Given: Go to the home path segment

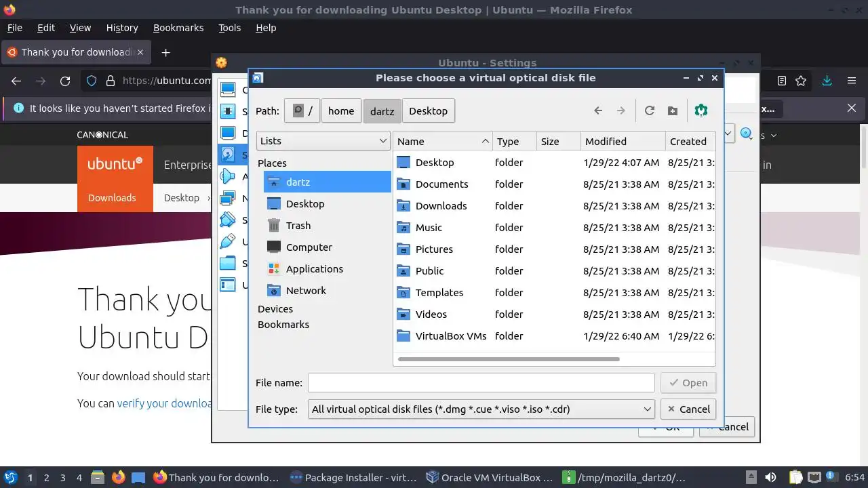Looking at the screenshot, I should tap(341, 111).
